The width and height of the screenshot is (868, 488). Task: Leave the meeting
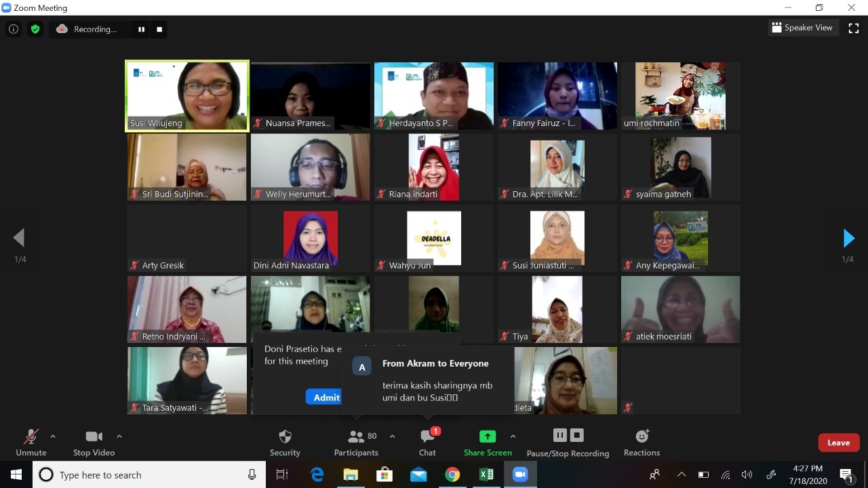pos(838,443)
